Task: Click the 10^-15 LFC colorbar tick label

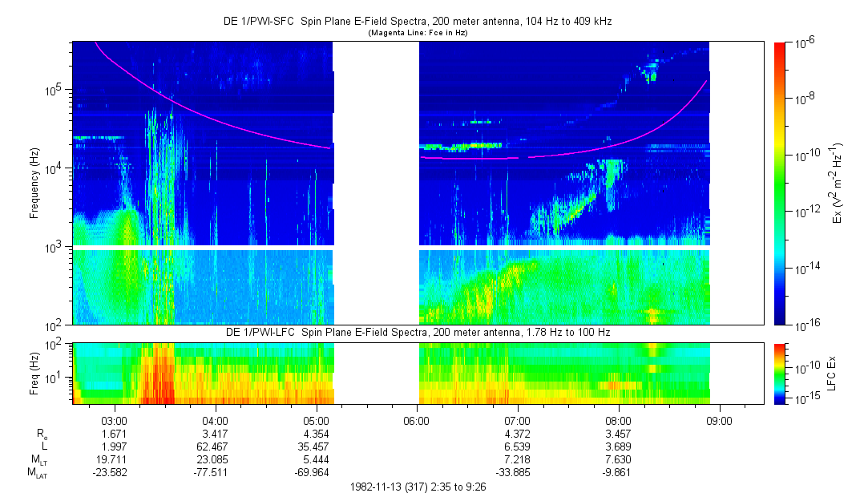Action: pyautogui.click(x=805, y=398)
